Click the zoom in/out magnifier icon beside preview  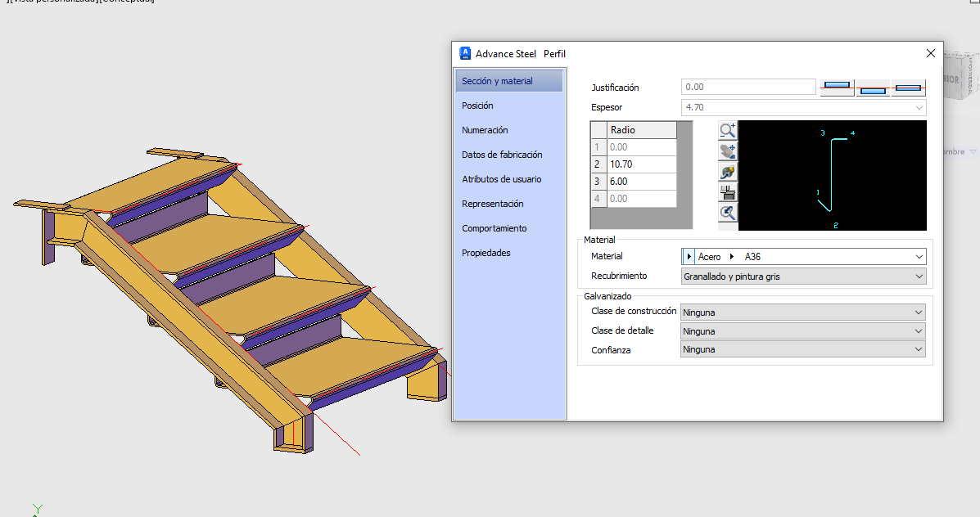[728, 131]
